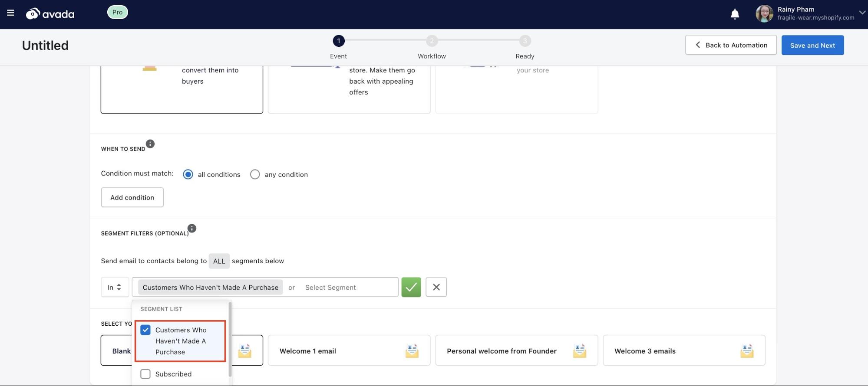Select the Welcome 3 emails template
Screen dimensions: 868x386
(684, 350)
